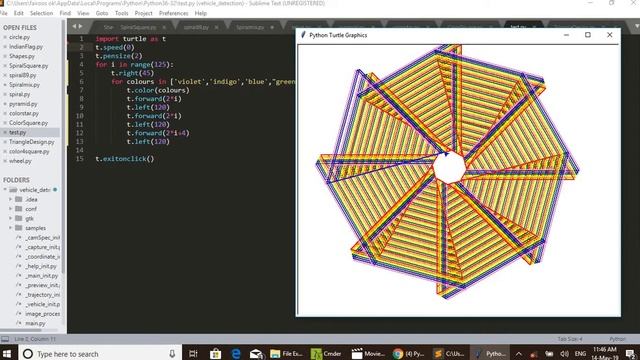Viewport: 640px width, 360px height.
Task: Open the Mail app on the taskbar
Action: pos(256,353)
